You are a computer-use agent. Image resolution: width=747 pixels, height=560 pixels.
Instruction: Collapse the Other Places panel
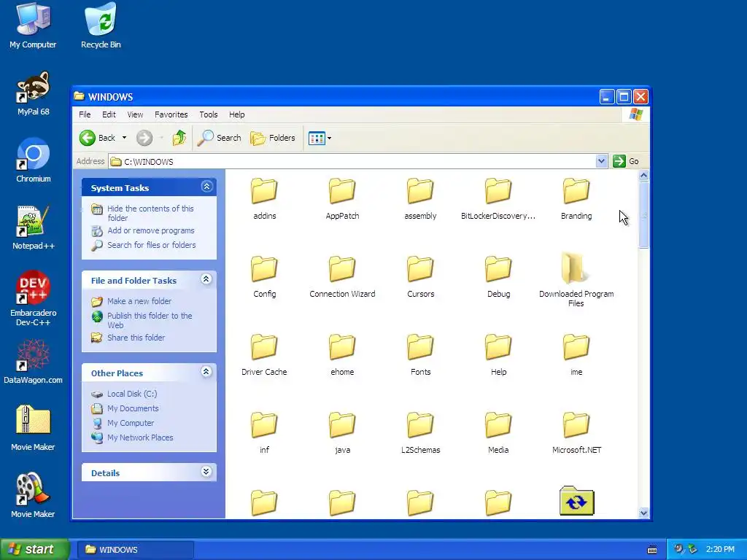206,372
